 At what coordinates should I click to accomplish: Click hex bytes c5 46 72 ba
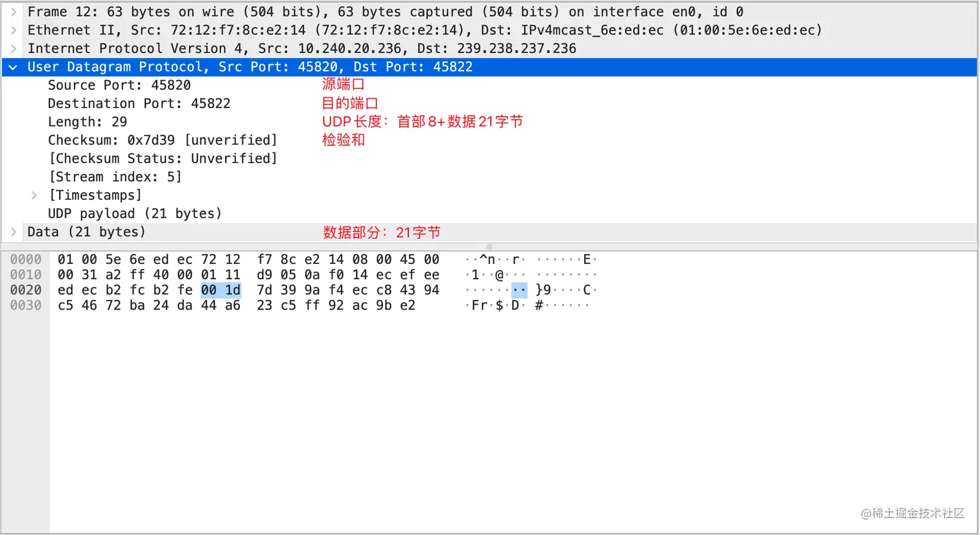101,305
